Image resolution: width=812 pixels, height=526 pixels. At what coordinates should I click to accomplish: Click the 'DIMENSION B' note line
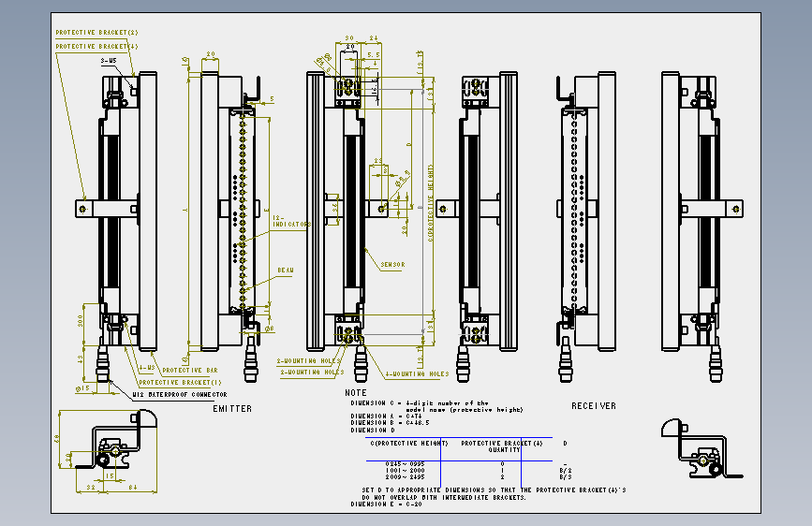click(x=390, y=423)
